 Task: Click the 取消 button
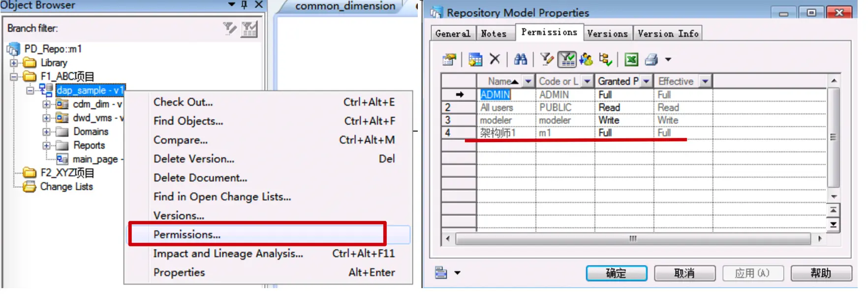(684, 273)
